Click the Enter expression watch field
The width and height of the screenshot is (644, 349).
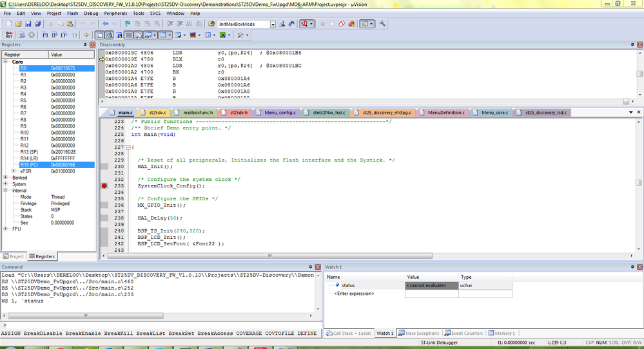354,294
